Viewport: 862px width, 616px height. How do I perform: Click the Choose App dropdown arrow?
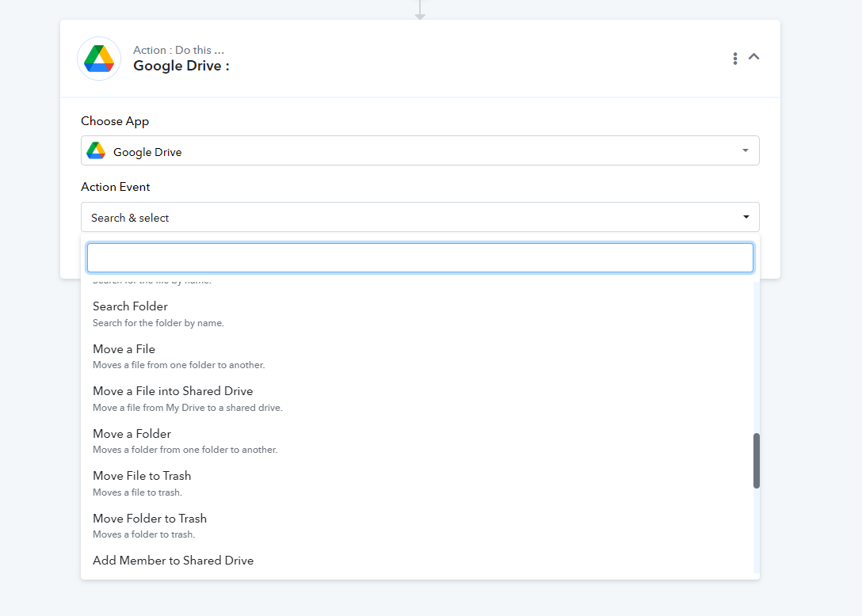[x=746, y=150]
